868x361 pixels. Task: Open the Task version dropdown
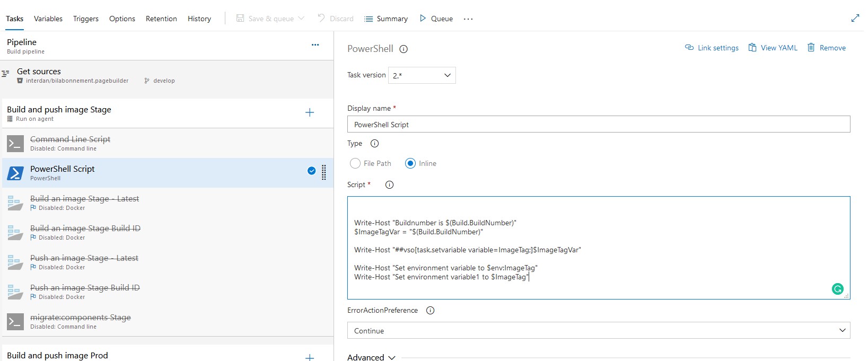(422, 75)
